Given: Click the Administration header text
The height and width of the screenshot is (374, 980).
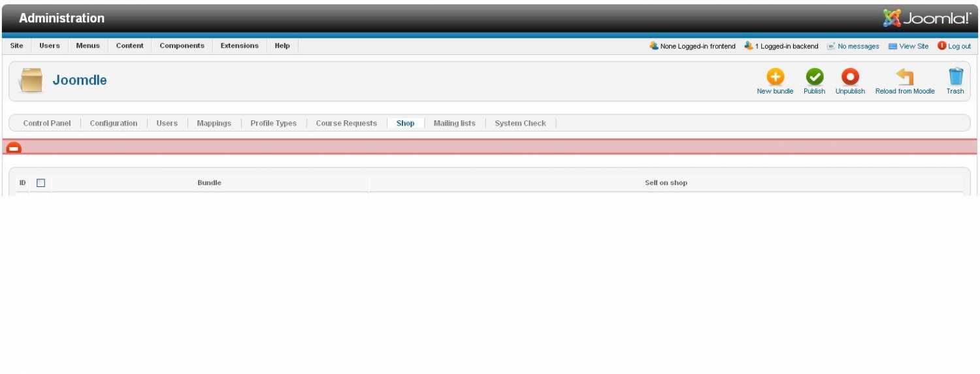Looking at the screenshot, I should [61, 18].
